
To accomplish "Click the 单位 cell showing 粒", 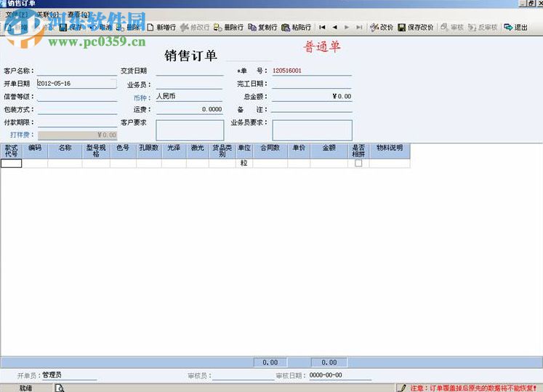I will 244,163.
